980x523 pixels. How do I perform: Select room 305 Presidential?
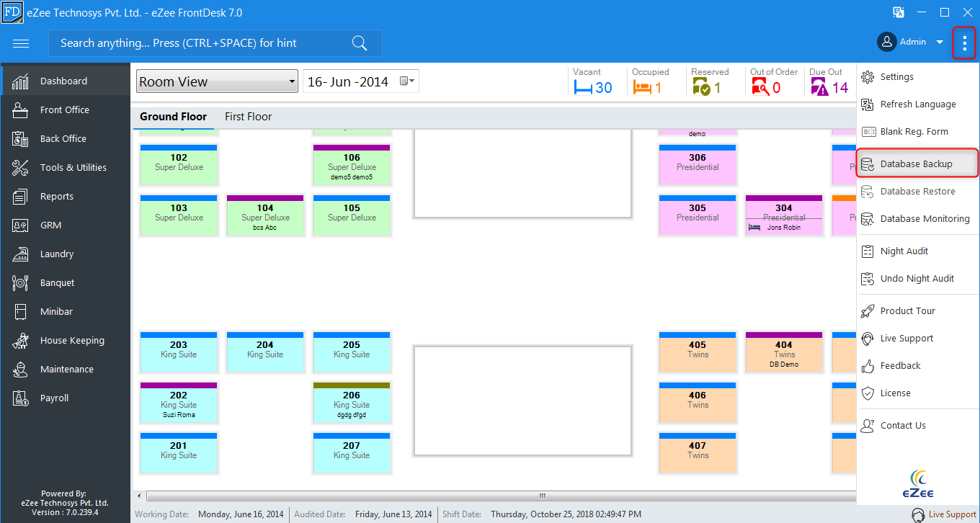coord(698,215)
